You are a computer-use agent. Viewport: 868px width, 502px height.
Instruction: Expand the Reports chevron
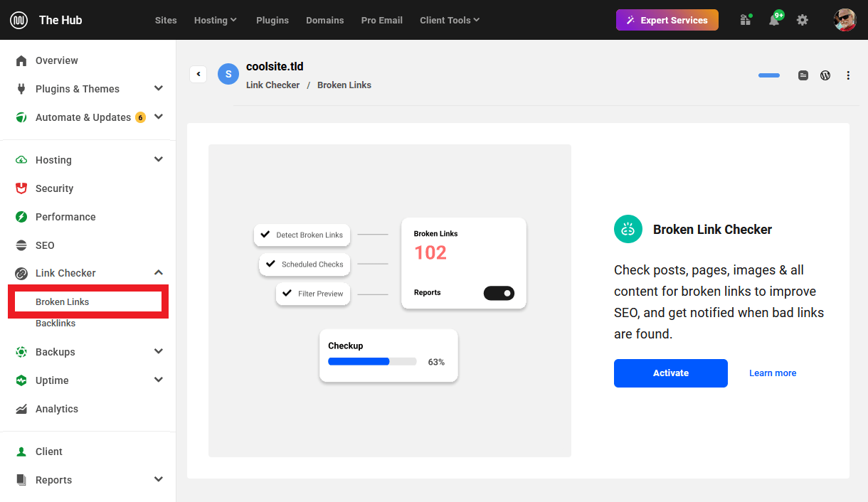(159, 479)
